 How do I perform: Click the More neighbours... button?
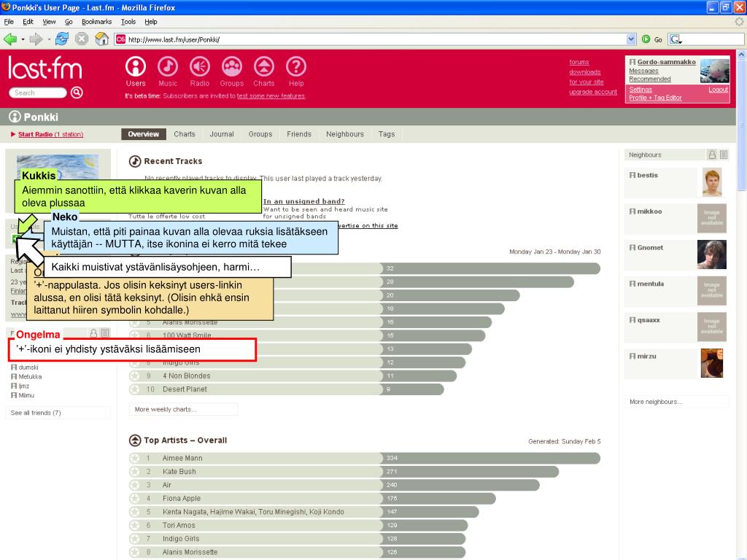pos(676,402)
